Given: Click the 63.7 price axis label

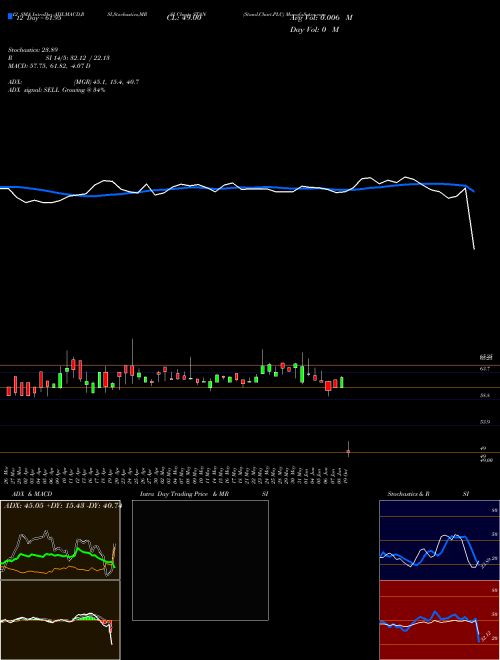Looking at the screenshot, I should (x=485, y=369).
